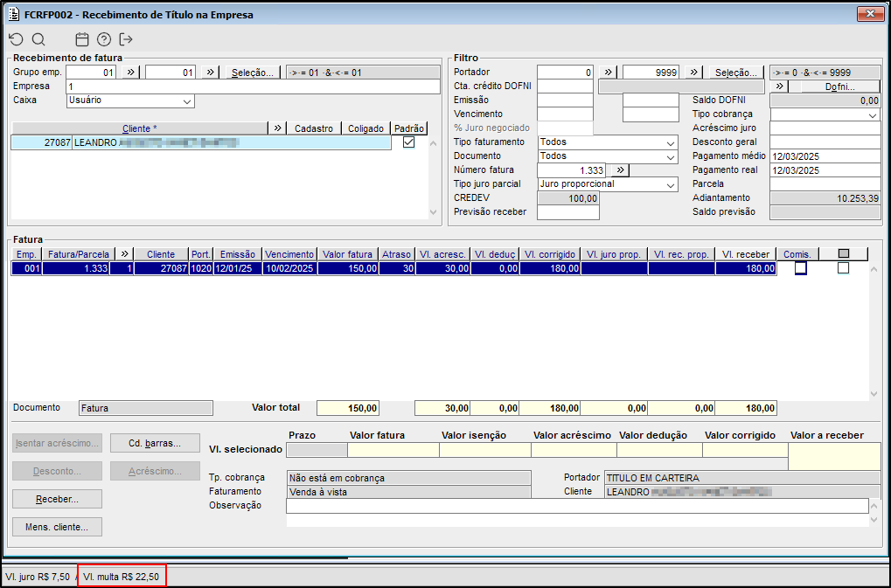Click the 180,00 Vl. receber cell in invoice row

pyautogui.click(x=746, y=268)
